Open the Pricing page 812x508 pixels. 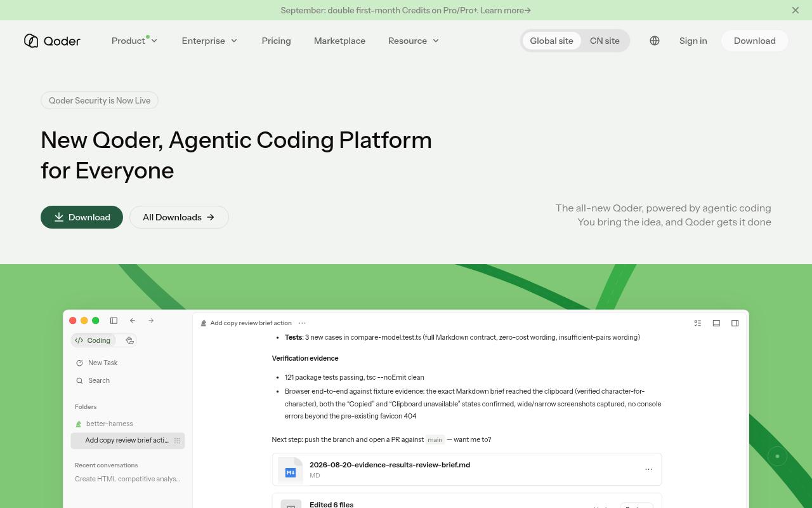coord(276,41)
